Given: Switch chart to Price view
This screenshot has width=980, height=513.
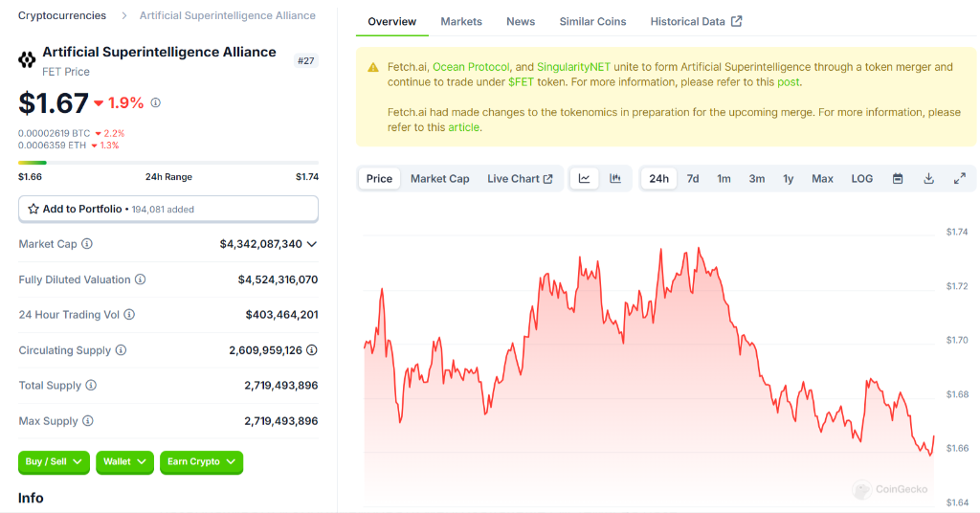Looking at the screenshot, I should [x=379, y=179].
